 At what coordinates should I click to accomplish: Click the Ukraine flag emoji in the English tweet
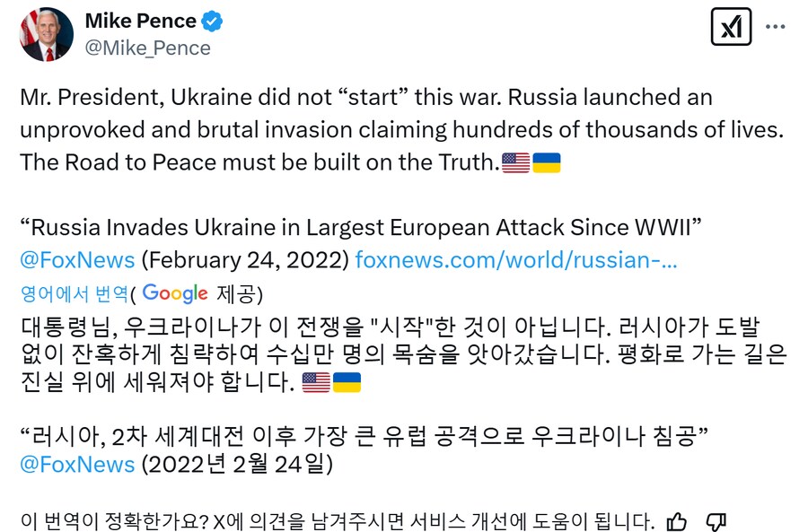(547, 162)
